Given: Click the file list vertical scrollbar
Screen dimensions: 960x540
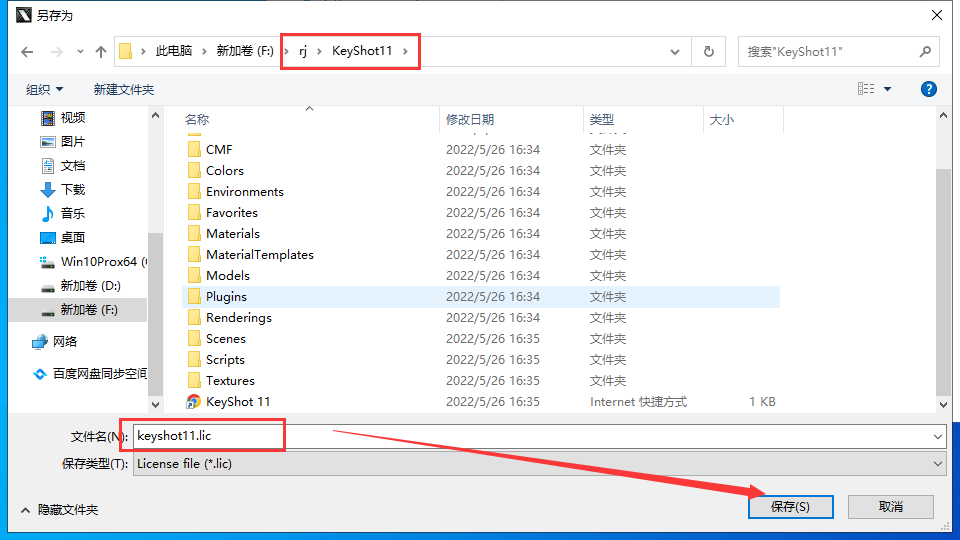Looking at the screenshot, I should [943, 282].
